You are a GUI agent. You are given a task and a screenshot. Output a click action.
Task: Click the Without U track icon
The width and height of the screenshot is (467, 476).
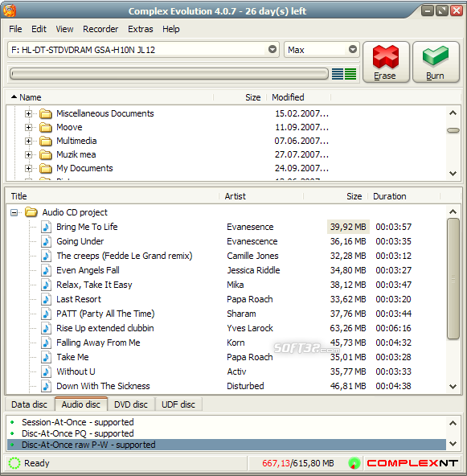[x=46, y=371]
